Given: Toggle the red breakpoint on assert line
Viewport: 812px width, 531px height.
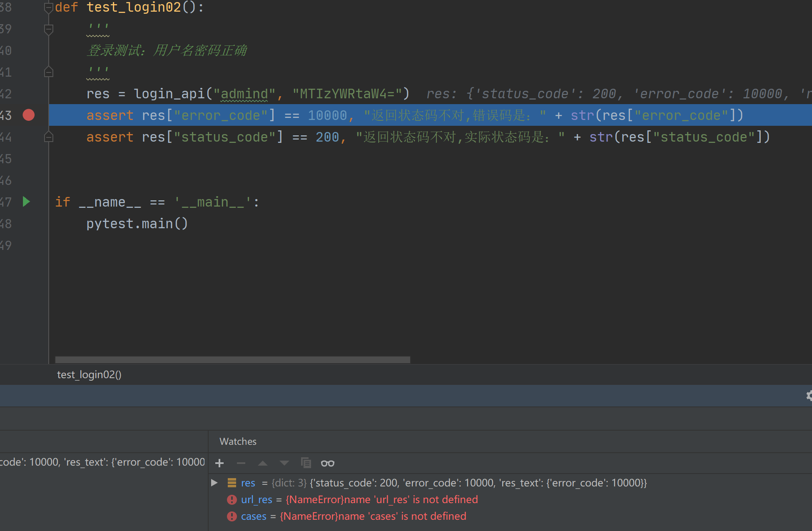Looking at the screenshot, I should (x=29, y=115).
